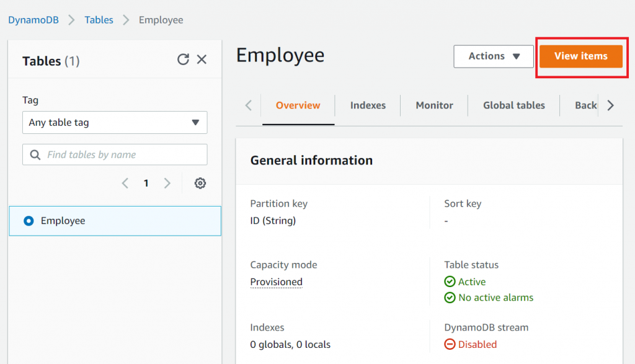Click the View items button
Image resolution: width=635 pixels, height=364 pixels.
(x=580, y=56)
